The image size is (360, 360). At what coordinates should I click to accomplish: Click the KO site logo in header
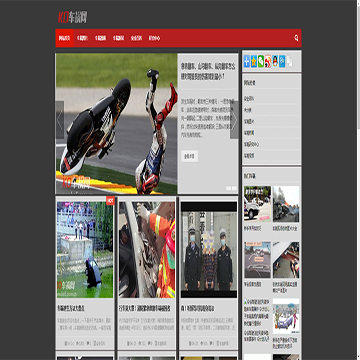(x=73, y=17)
